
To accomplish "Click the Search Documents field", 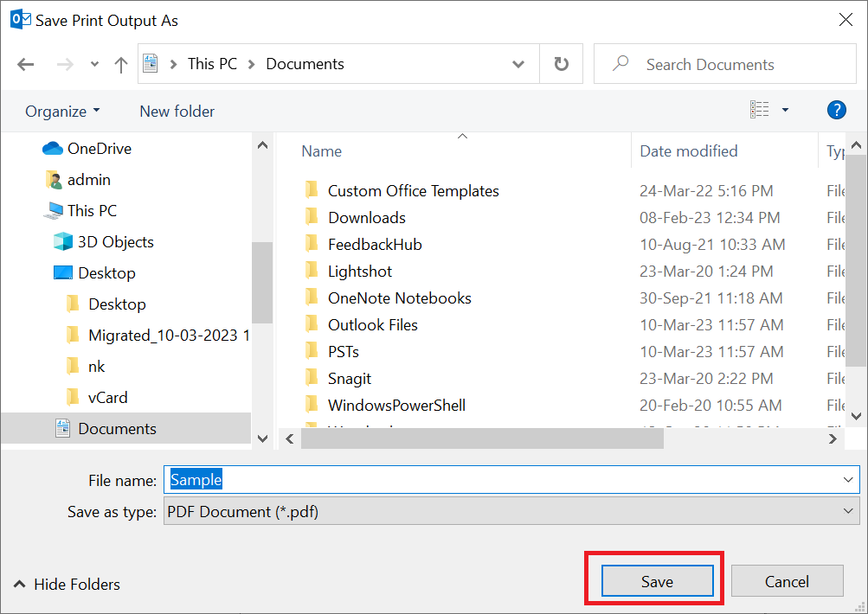I will [x=724, y=64].
